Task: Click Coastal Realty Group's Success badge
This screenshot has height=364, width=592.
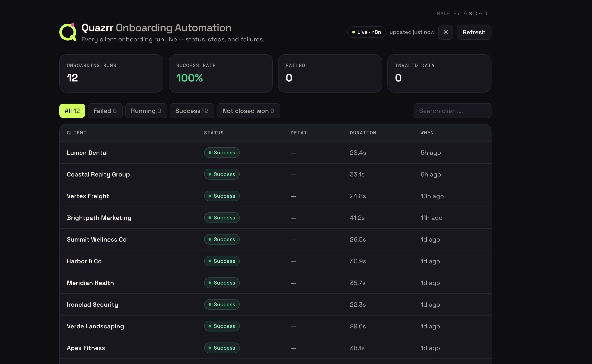Action: click(x=222, y=174)
